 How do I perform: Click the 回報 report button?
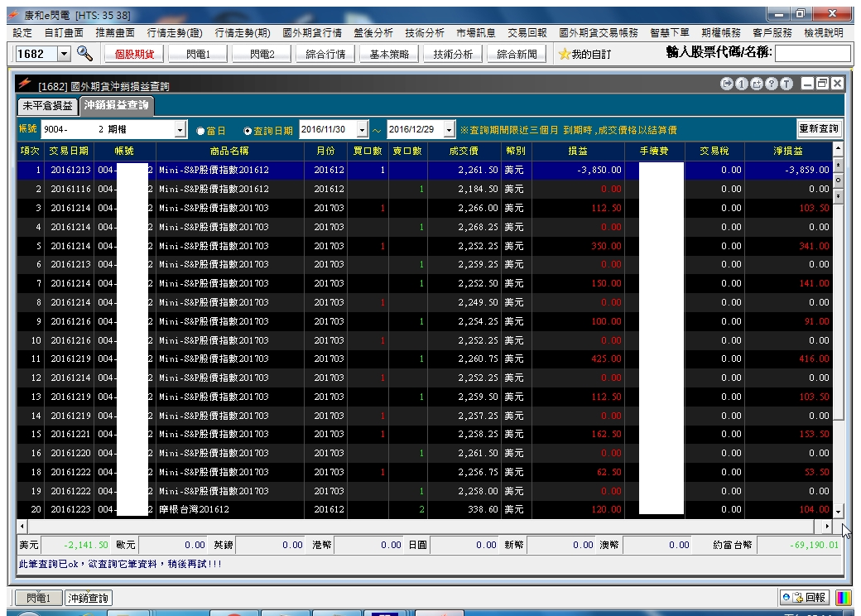tap(804, 597)
